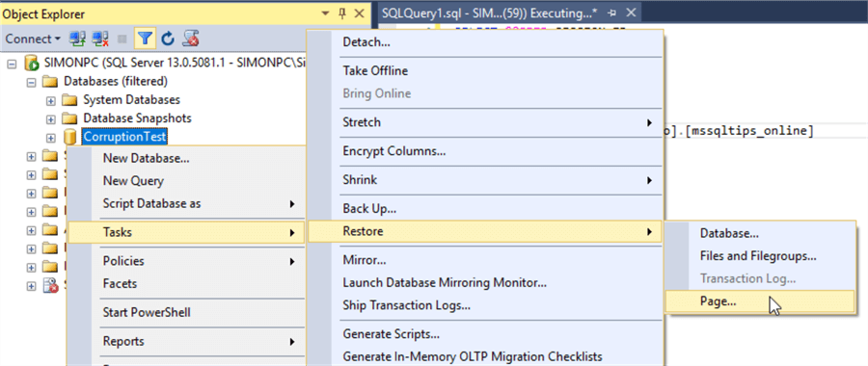Expand the CorruptionTest database node
The width and height of the screenshot is (868, 366).
50,138
